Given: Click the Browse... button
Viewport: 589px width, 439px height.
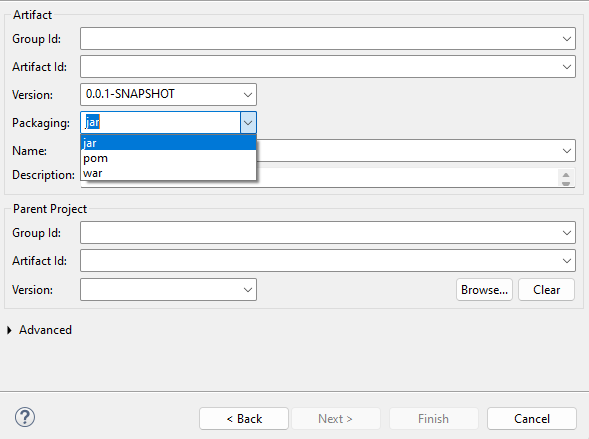Looking at the screenshot, I should click(484, 290).
